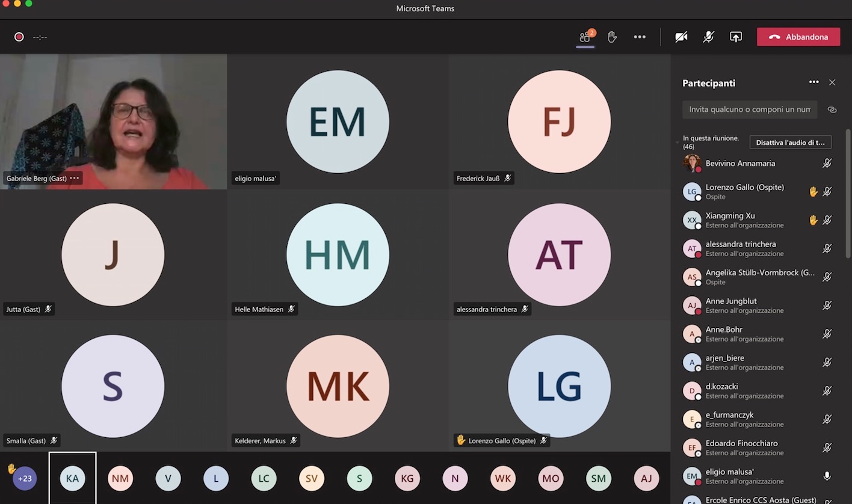
Task: Select Anne Jungblut in participant list
Action: point(758,306)
